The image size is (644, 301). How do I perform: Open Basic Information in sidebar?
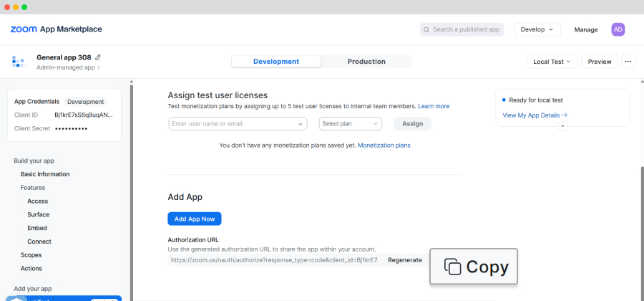(x=45, y=174)
